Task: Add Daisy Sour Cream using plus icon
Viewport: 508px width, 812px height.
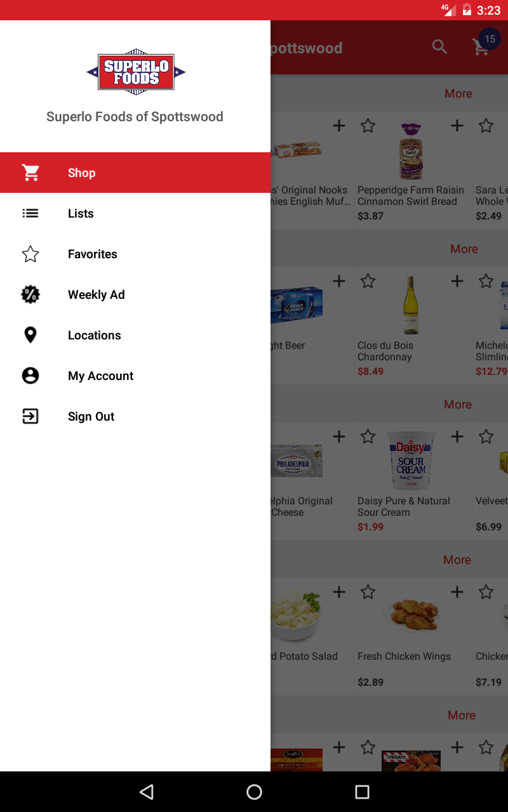Action: [x=457, y=436]
